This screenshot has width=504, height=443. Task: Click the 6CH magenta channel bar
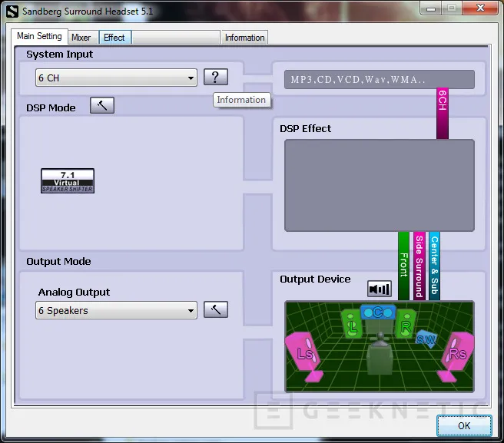tap(443, 114)
